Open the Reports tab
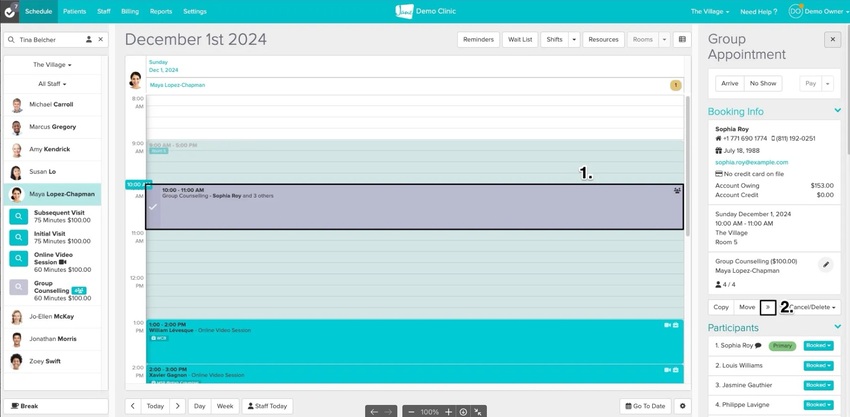This screenshot has height=417, width=850. [161, 11]
